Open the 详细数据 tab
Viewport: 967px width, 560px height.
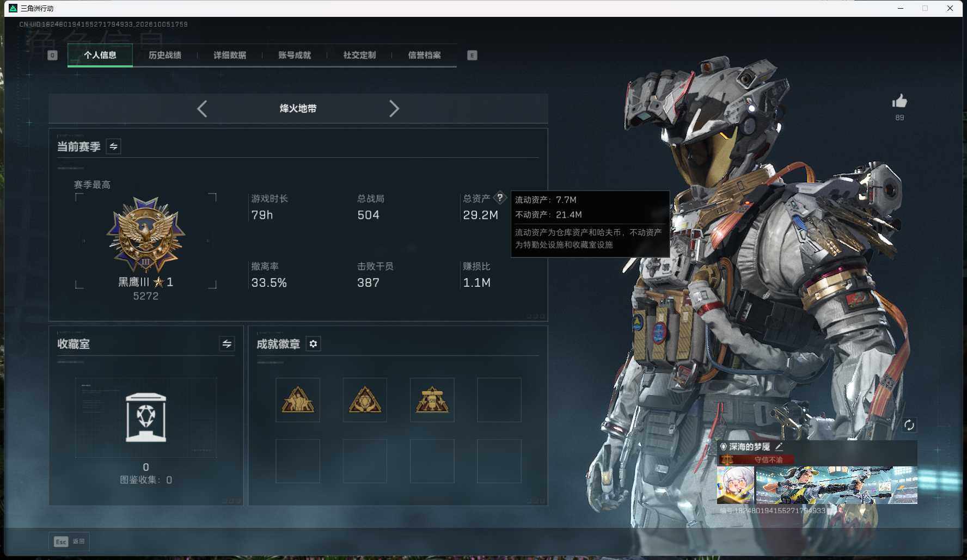click(x=230, y=55)
